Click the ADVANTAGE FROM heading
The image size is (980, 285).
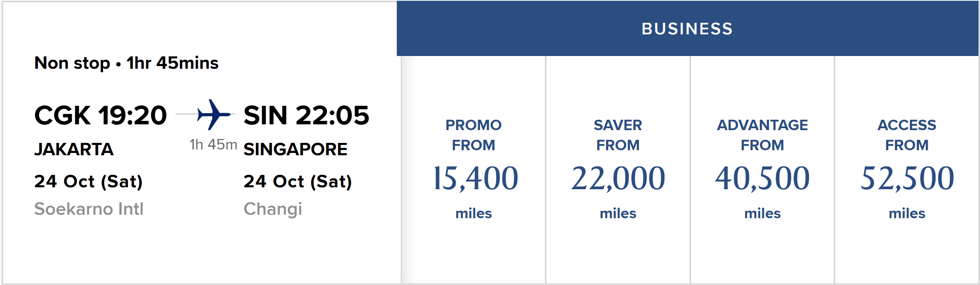[x=762, y=135]
